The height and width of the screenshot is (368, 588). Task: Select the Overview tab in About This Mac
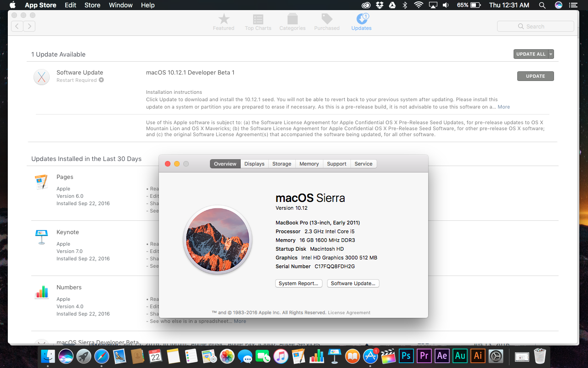pyautogui.click(x=225, y=164)
